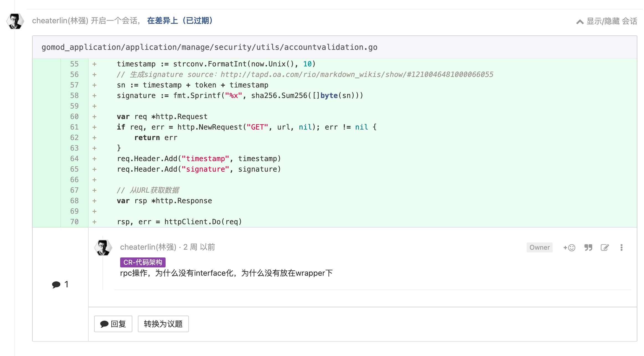Screen dimensions: 644x356
Task: Click the 回复 reply button
Action: click(113, 324)
